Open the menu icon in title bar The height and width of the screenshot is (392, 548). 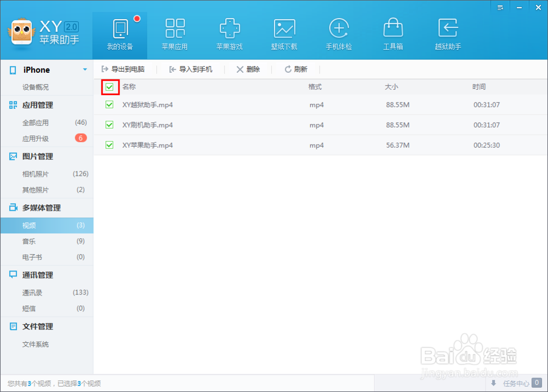tap(500, 7)
